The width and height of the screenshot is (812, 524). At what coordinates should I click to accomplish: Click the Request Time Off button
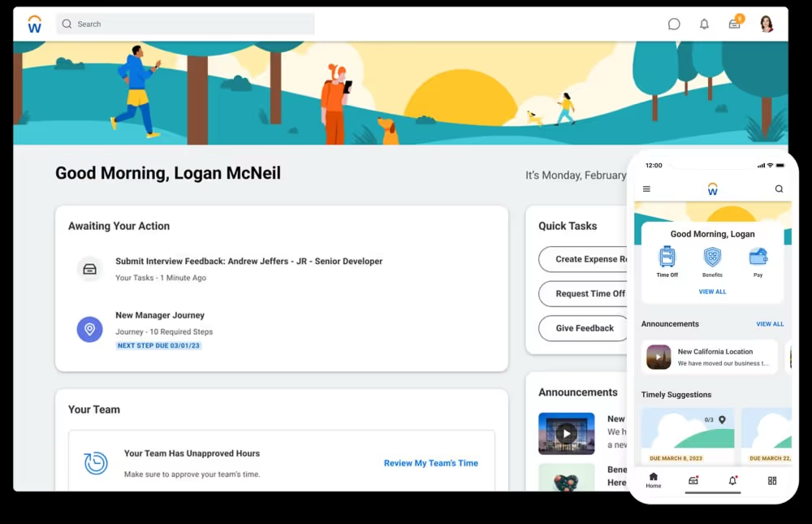(x=583, y=294)
